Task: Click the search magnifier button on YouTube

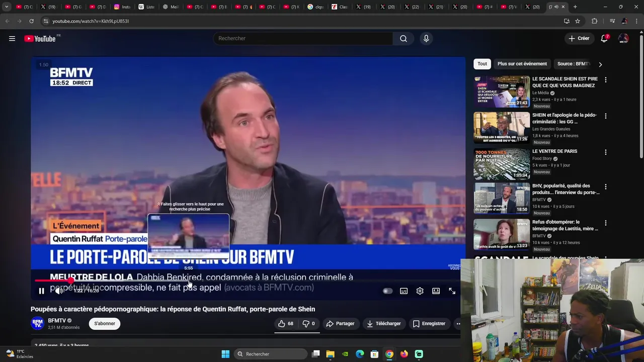Action: (x=404, y=39)
